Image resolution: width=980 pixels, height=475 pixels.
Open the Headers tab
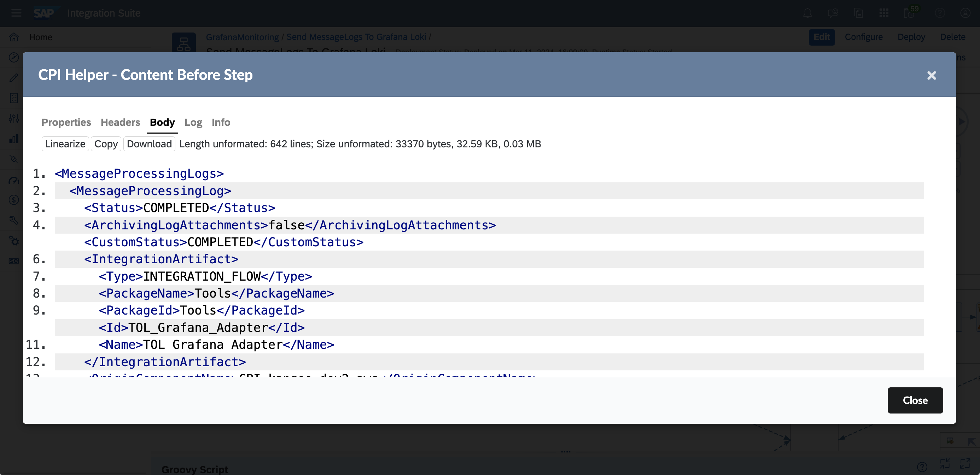click(120, 122)
